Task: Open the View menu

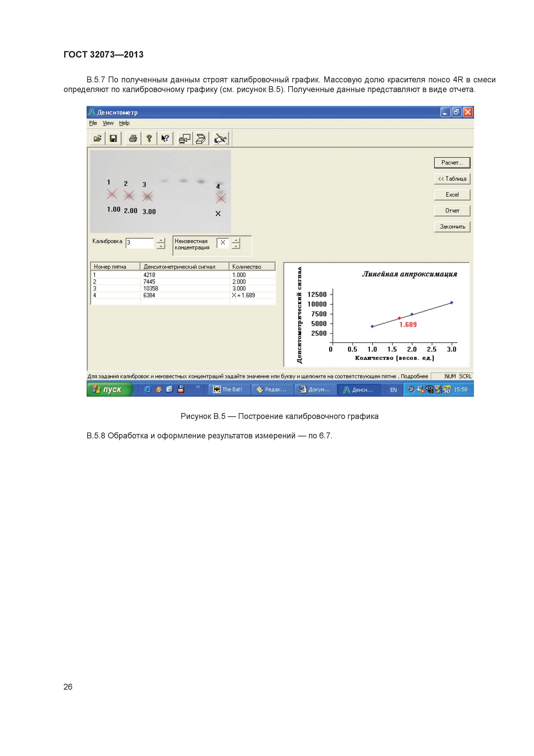Action: 108,123
